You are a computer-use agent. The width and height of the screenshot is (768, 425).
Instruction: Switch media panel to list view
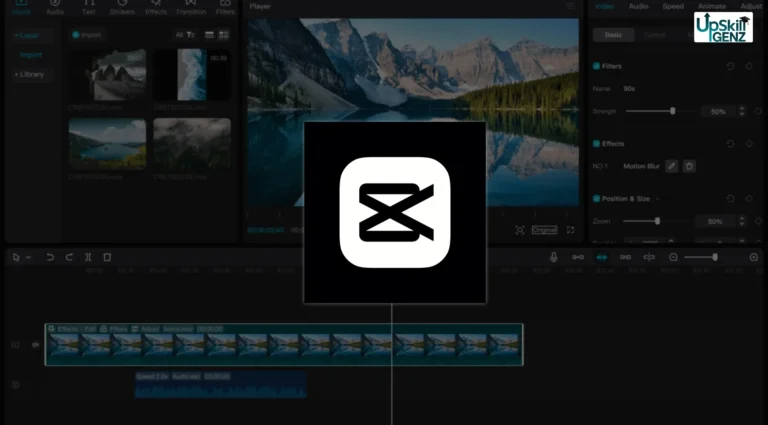(x=210, y=35)
